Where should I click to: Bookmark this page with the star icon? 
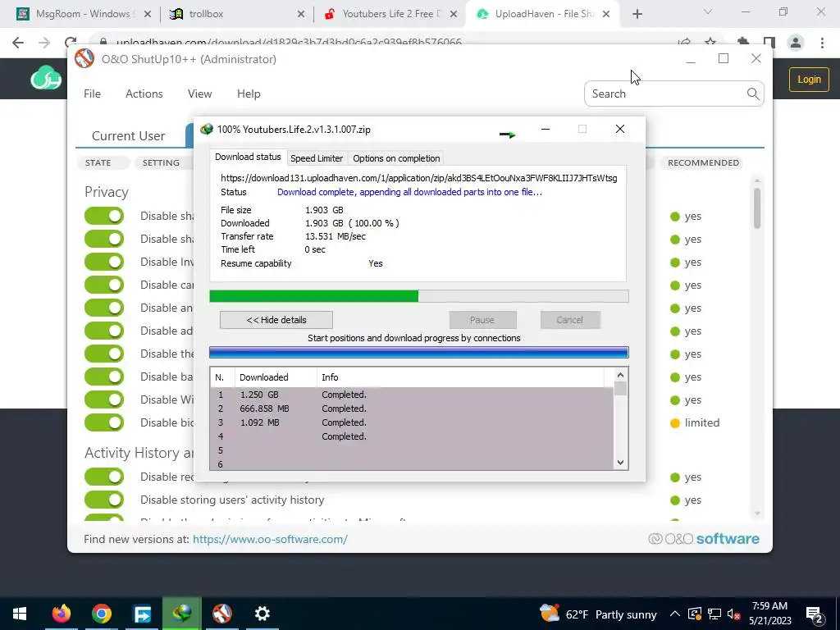710,43
